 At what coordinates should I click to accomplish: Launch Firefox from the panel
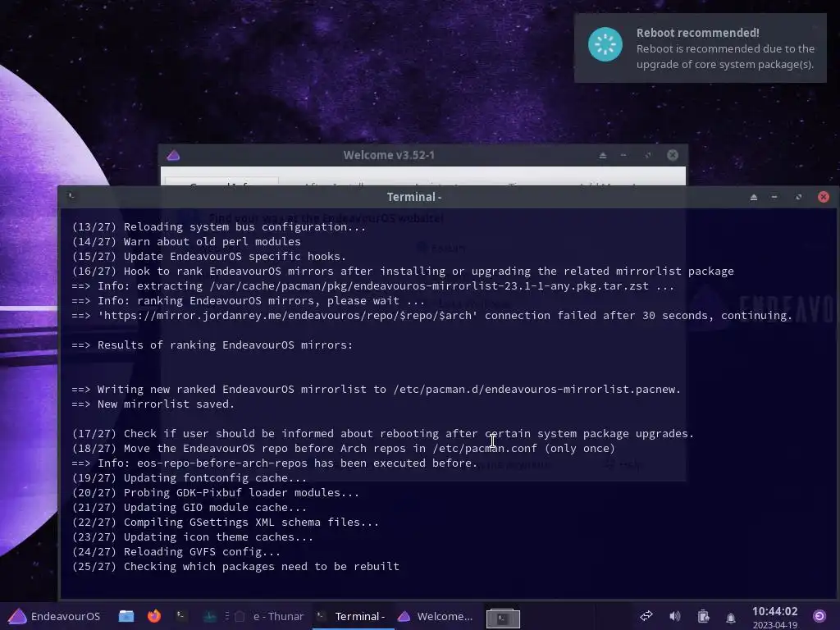click(x=154, y=616)
